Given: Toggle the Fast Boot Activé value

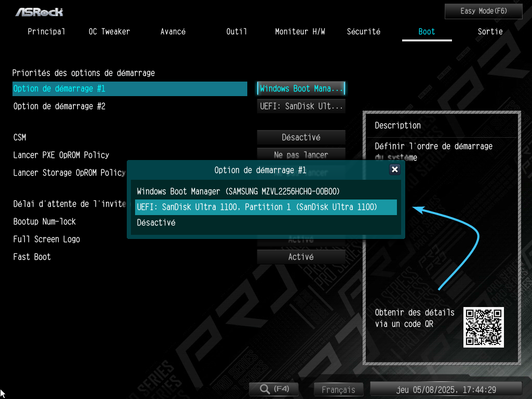Looking at the screenshot, I should 301,257.
